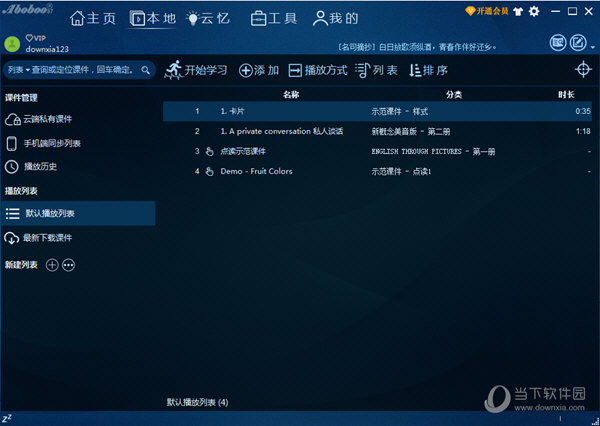The height and width of the screenshot is (426, 600).
Task: Select the row 点读示范课件
Action: [x=377, y=151]
